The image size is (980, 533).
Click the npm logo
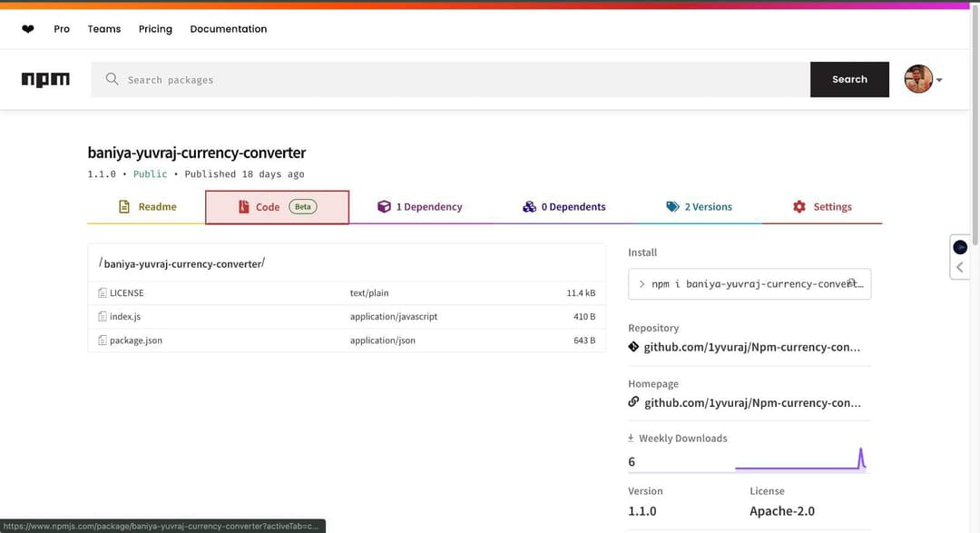45,79
